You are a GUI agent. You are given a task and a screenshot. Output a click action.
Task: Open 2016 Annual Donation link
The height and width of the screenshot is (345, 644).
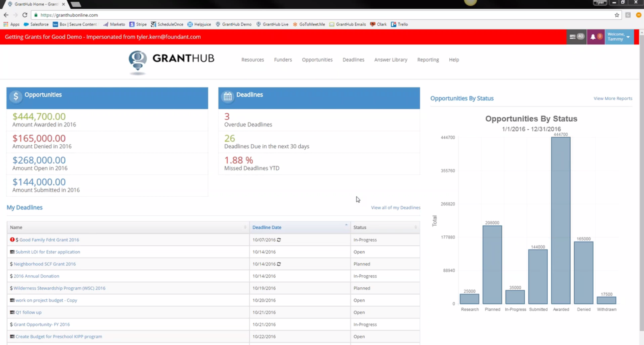click(36, 276)
